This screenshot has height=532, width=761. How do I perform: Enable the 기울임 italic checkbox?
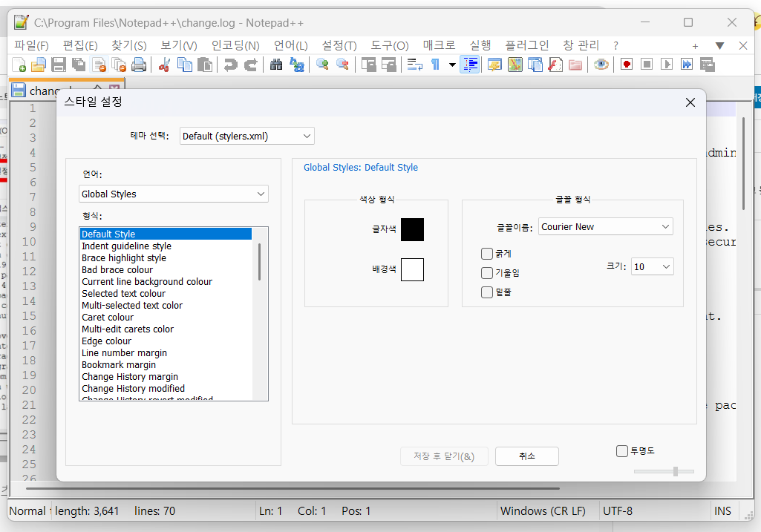tap(487, 273)
